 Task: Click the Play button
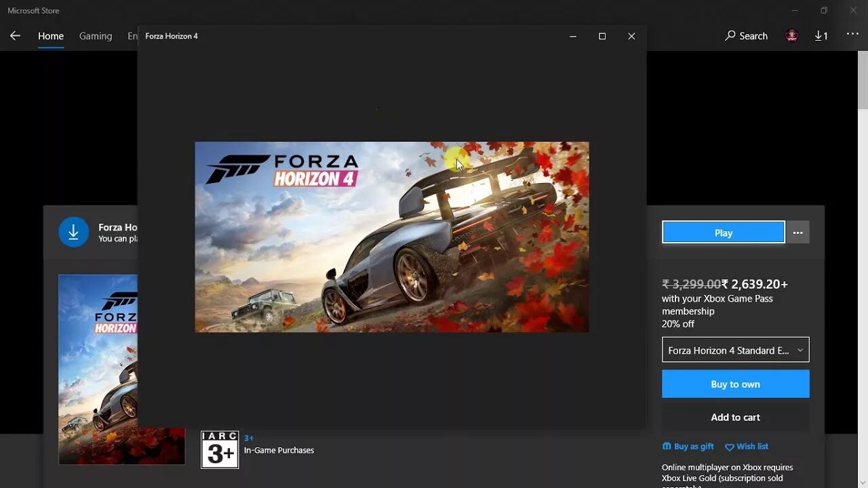[724, 232]
